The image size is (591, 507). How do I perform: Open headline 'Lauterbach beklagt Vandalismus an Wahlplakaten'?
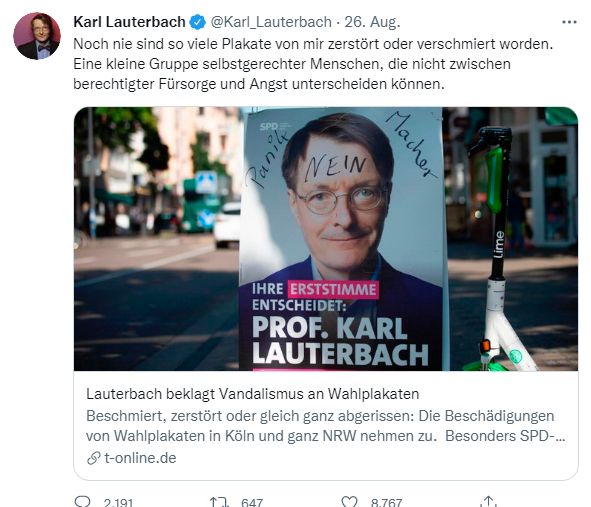coord(253,394)
